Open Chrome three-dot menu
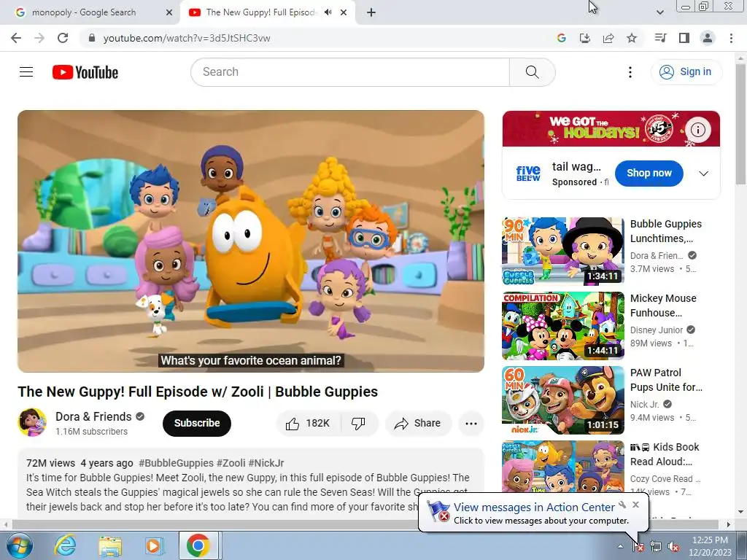The width and height of the screenshot is (747, 560). [x=731, y=38]
